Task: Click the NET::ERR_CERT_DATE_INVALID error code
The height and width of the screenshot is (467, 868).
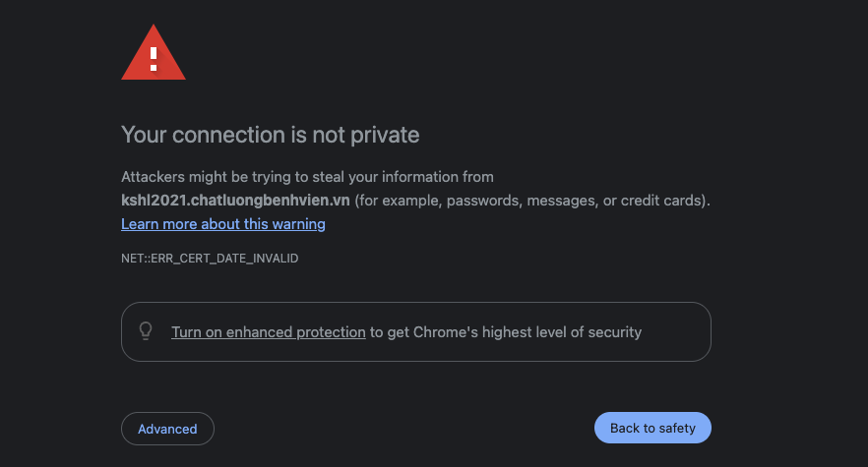Action: coord(210,259)
